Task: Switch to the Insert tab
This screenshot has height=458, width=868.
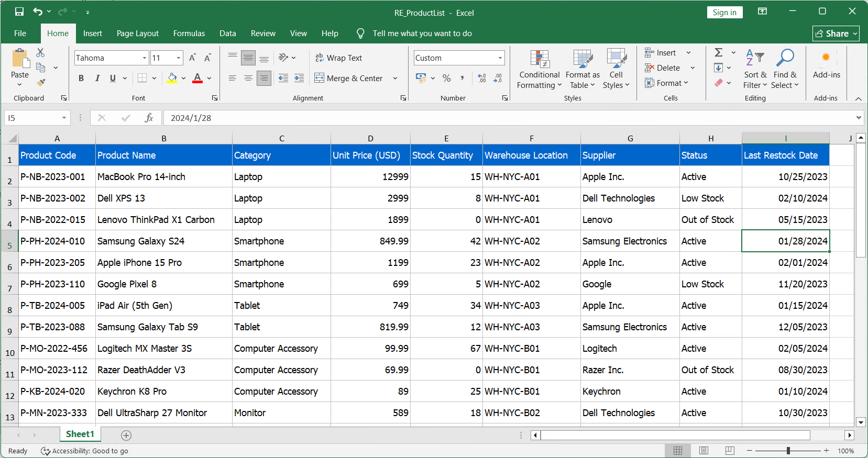Action: 93,33
